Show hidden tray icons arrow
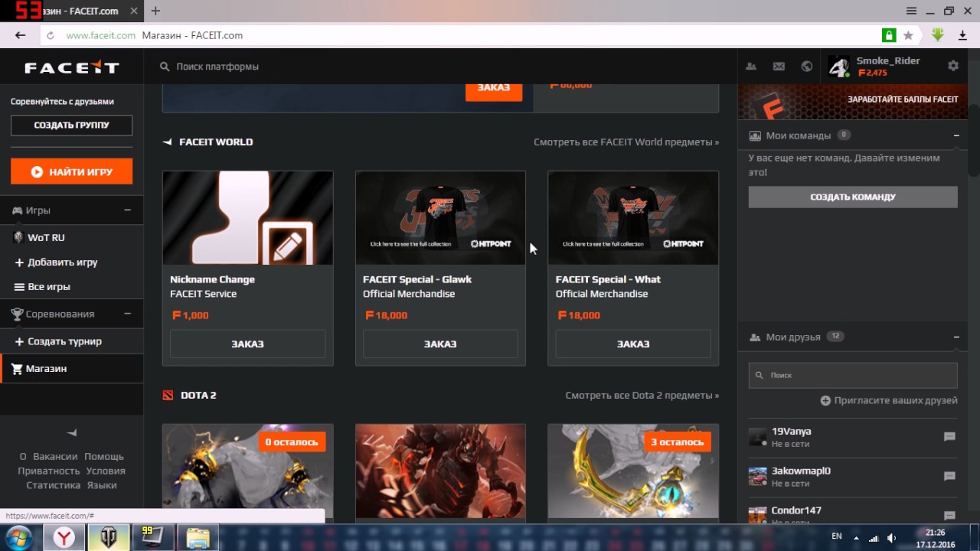This screenshot has width=980, height=551. point(856,538)
